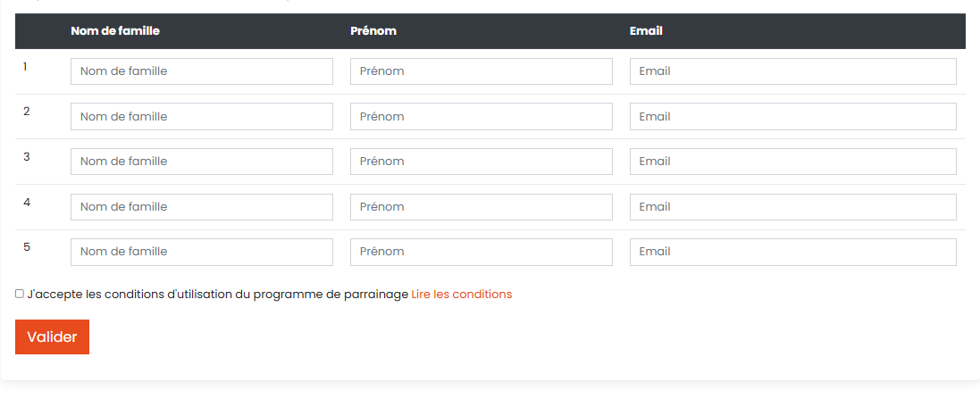This screenshot has width=980, height=399.
Task: Focus the Nom de famille input in row 2
Action: pyautogui.click(x=201, y=116)
